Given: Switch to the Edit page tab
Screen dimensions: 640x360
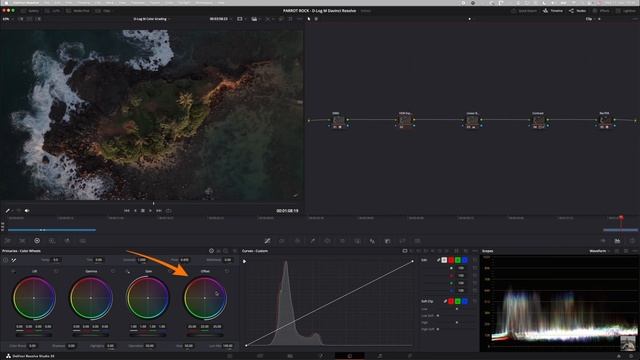Looking at the screenshot, I should coord(290,356).
